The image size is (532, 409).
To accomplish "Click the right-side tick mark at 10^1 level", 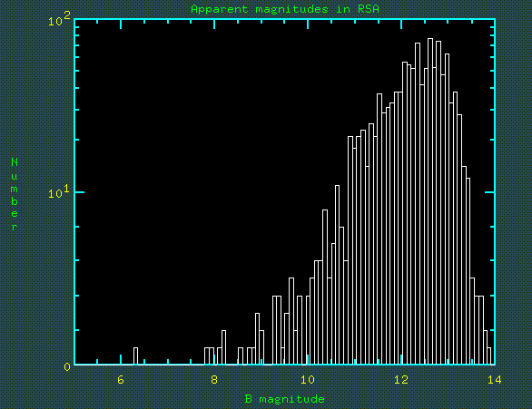I will 489,192.
